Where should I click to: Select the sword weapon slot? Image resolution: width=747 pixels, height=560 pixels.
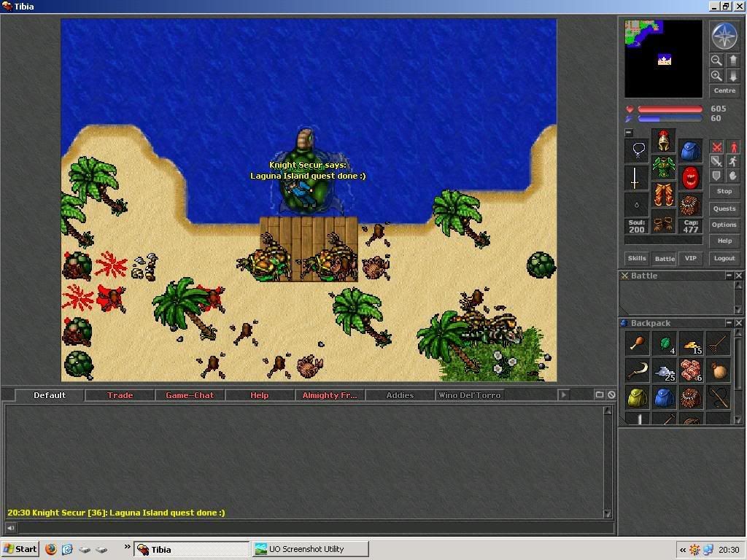[x=637, y=178]
